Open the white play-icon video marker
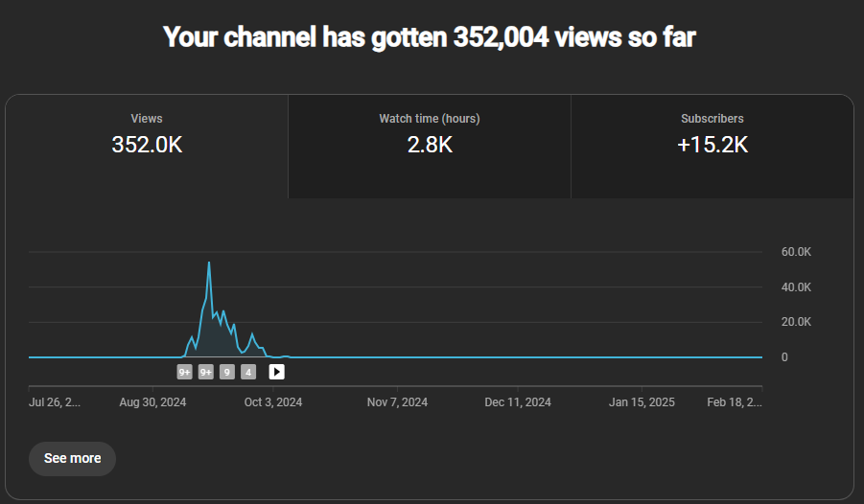 [276, 372]
